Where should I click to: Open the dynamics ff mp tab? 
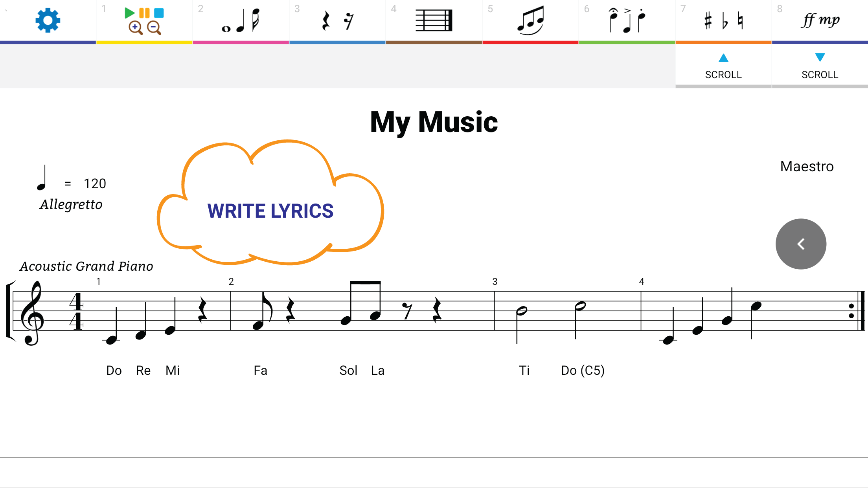pyautogui.click(x=820, y=20)
